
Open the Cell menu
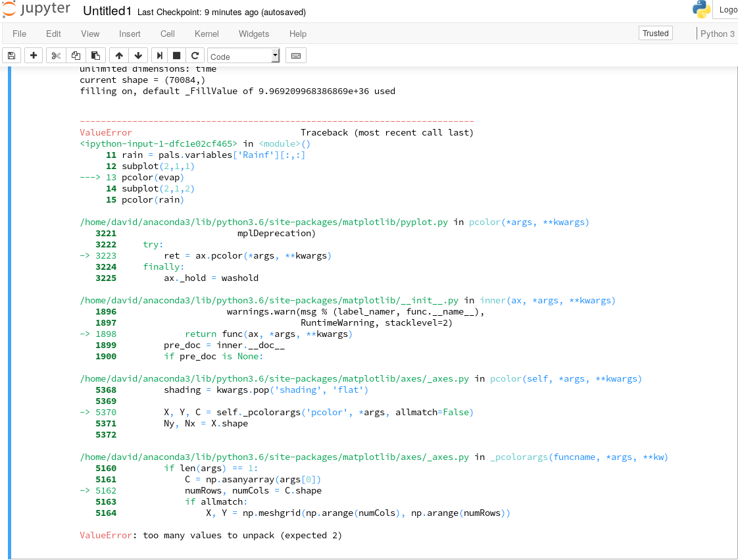[168, 34]
